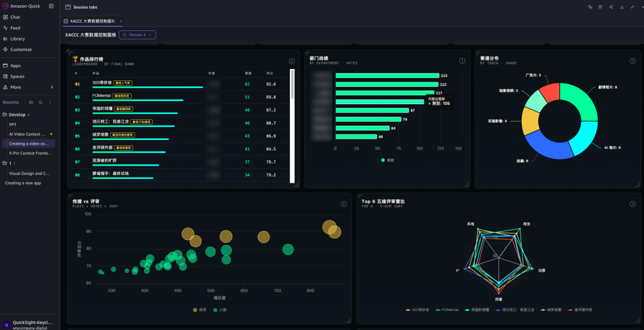The width and height of the screenshot is (644, 330).
Task: Open info for the 传播 vs 评审 panel
Action: (344, 204)
